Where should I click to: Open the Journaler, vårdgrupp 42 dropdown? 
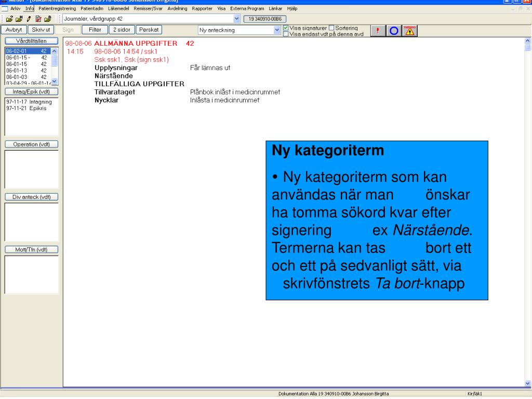tap(237, 19)
